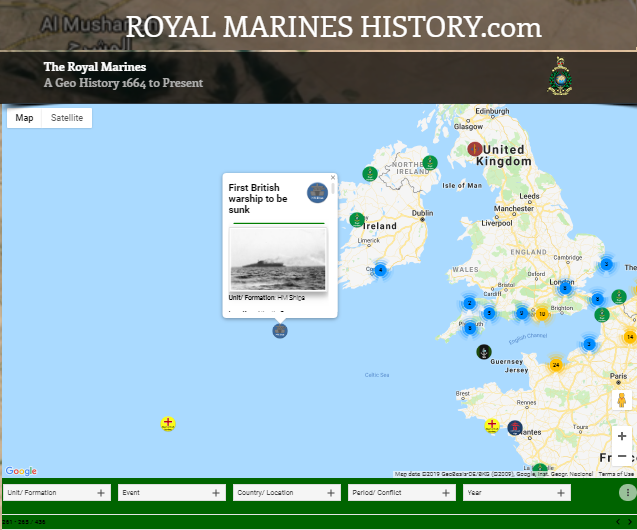Open the green crest marker right of the Kent cluster
This screenshot has width=637, height=530.
point(619,297)
